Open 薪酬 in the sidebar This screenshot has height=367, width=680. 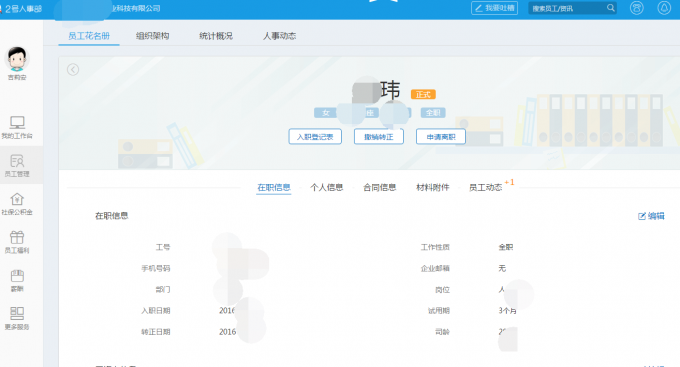[x=17, y=280]
